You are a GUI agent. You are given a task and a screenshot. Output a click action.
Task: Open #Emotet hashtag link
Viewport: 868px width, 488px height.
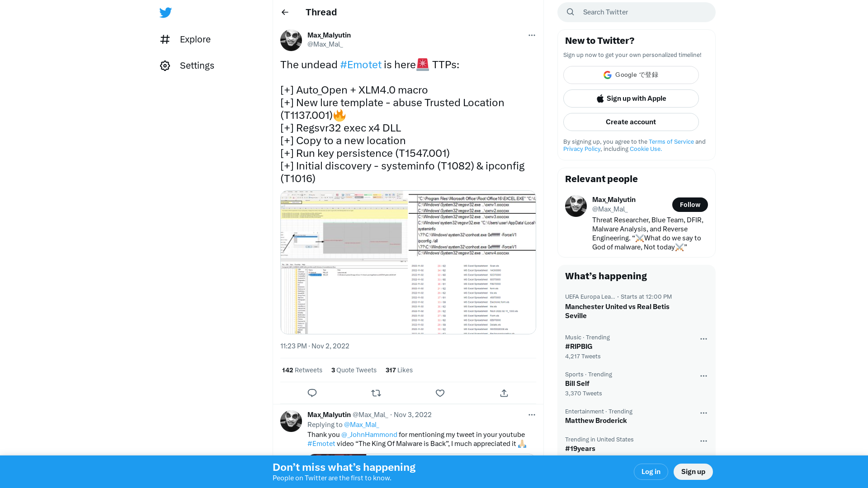[x=361, y=65]
